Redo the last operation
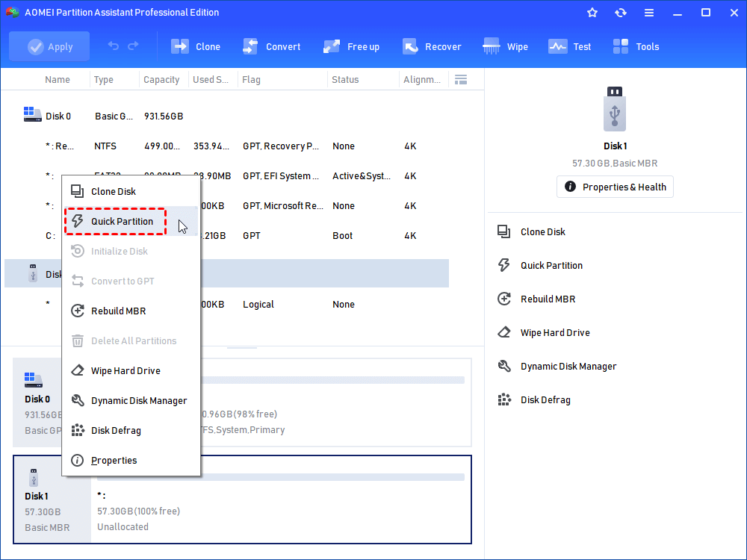This screenshot has height=560, width=747. [134, 46]
